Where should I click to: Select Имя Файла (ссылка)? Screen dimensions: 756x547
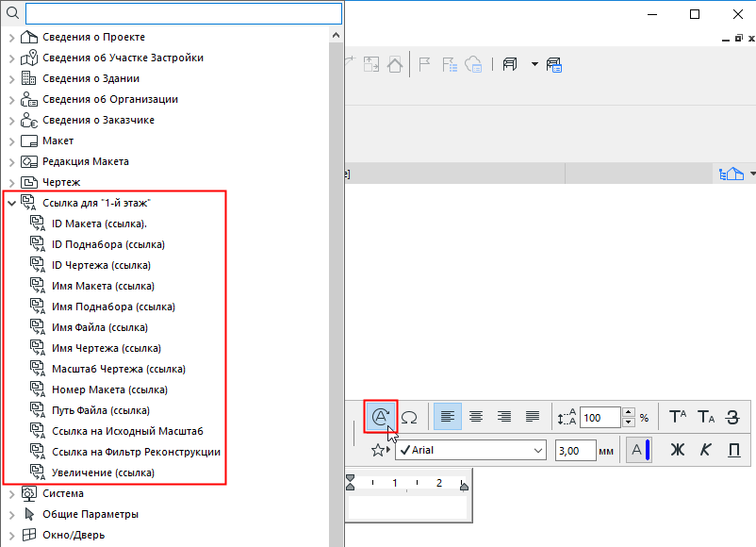tap(100, 327)
